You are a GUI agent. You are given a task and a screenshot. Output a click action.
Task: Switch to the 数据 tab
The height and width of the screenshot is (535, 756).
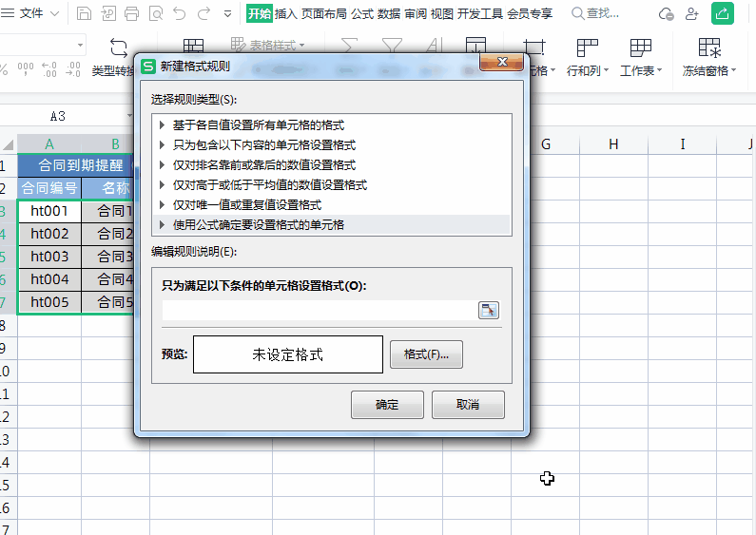pos(389,13)
